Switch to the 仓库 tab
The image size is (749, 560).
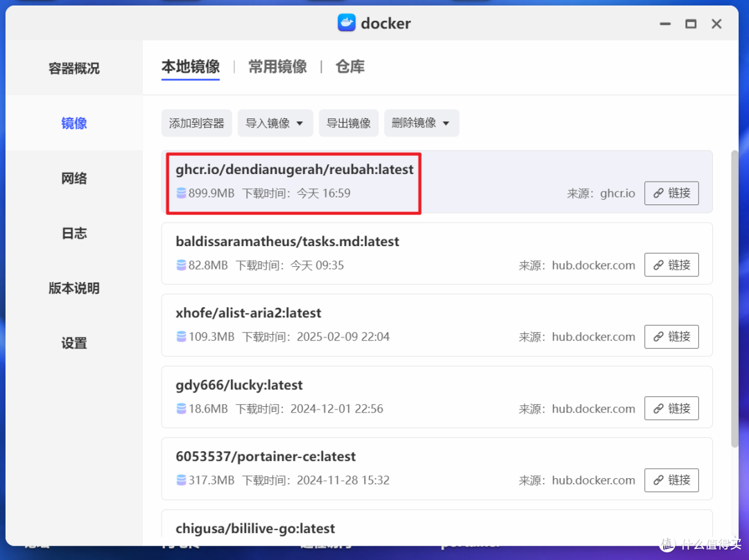click(350, 67)
